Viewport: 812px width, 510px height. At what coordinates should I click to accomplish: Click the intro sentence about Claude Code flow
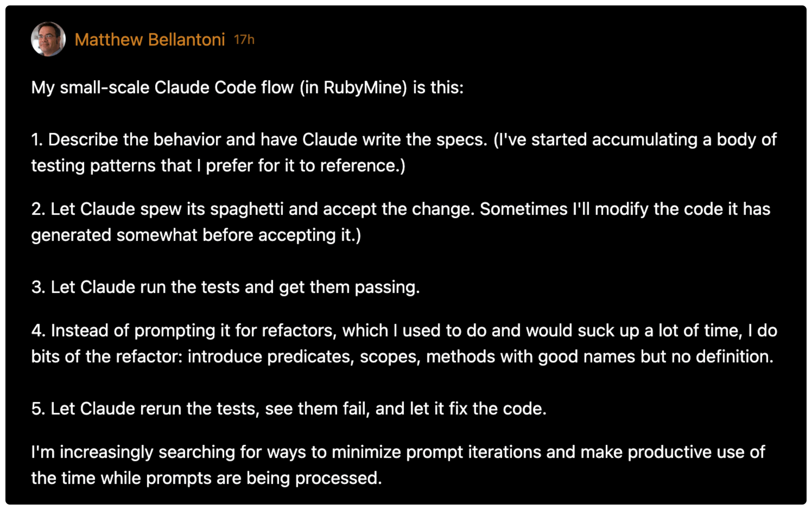[247, 88]
